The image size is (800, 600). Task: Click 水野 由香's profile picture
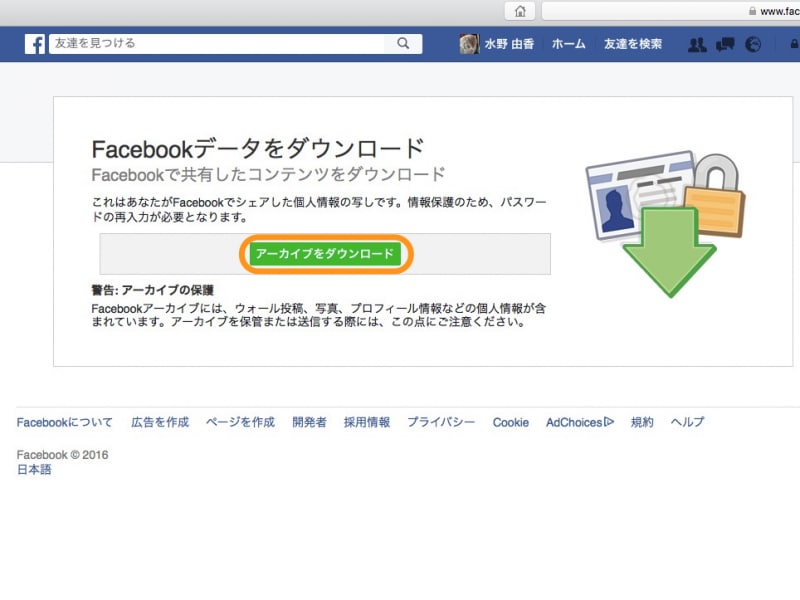point(468,43)
